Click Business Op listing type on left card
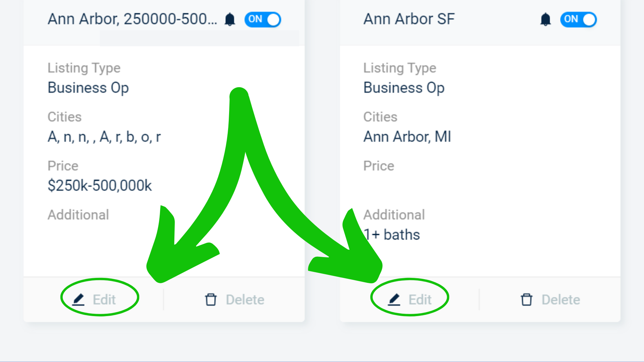644x362 pixels. click(88, 88)
